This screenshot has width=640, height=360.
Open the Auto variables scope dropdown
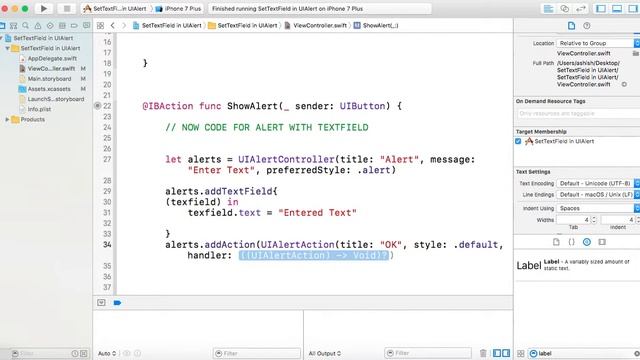click(x=107, y=353)
